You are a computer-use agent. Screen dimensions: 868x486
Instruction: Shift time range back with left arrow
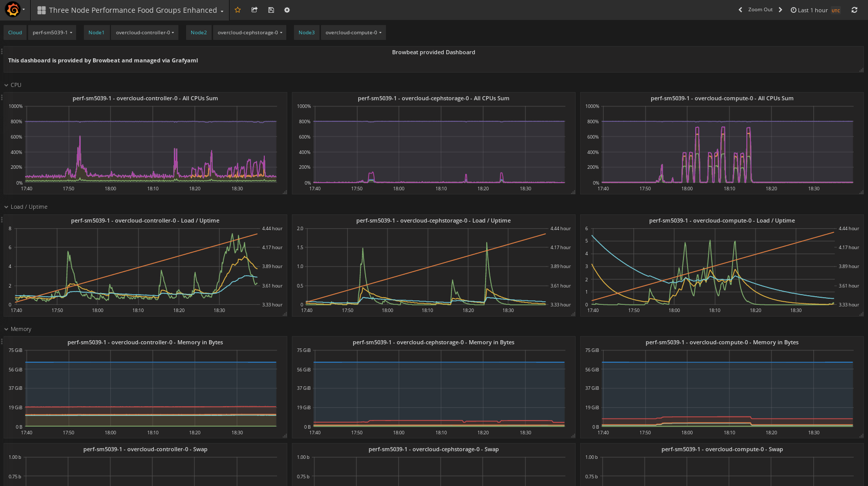pos(740,10)
